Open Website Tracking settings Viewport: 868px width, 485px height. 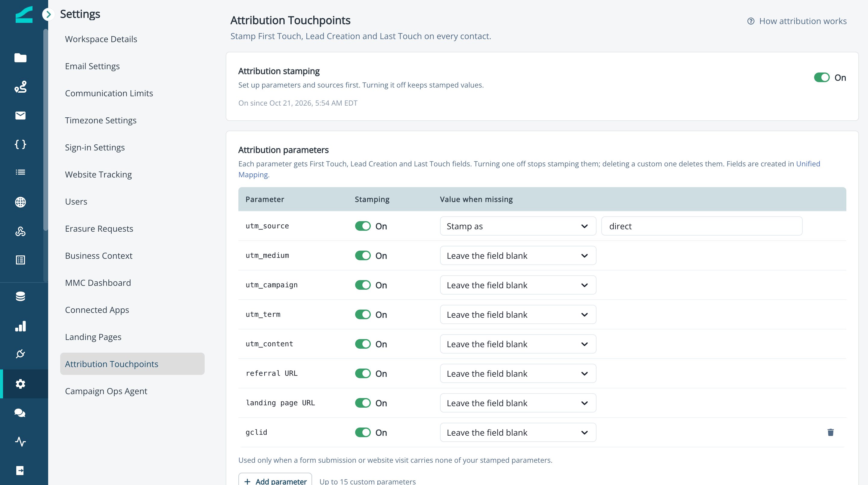132,175
